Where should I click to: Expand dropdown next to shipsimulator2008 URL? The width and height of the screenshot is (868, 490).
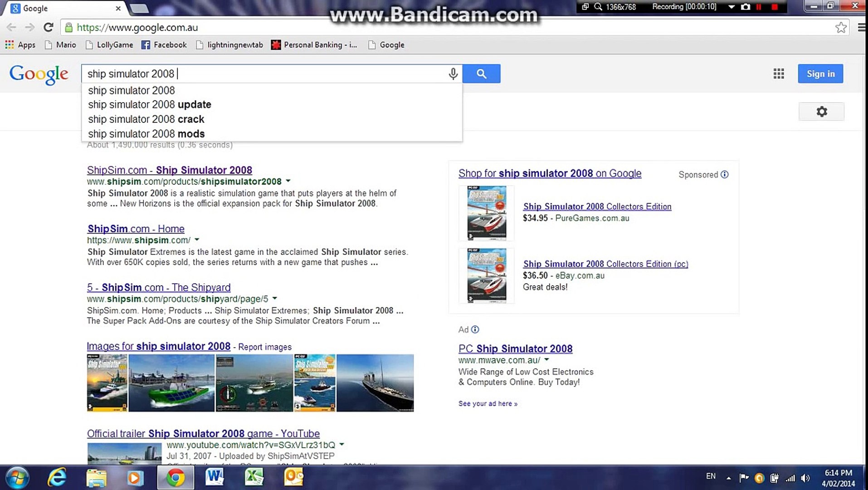pyautogui.click(x=288, y=181)
